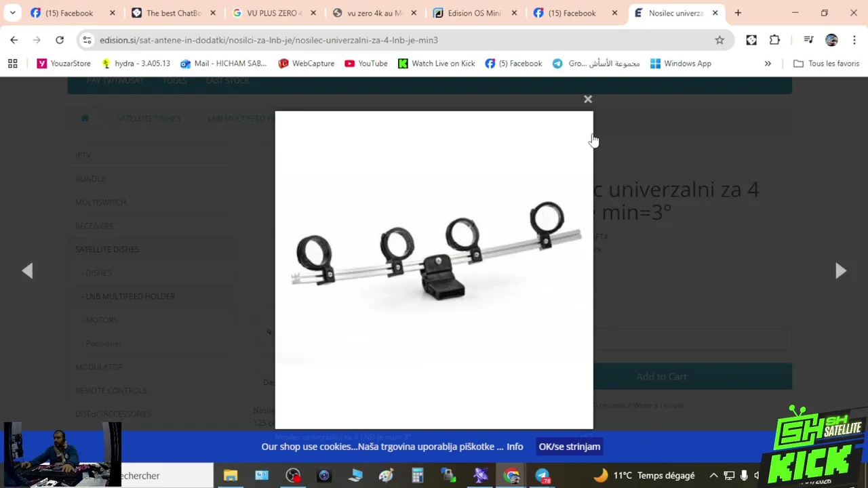
Task: Expand hidden system tray icons chevron
Action: [x=713, y=476]
